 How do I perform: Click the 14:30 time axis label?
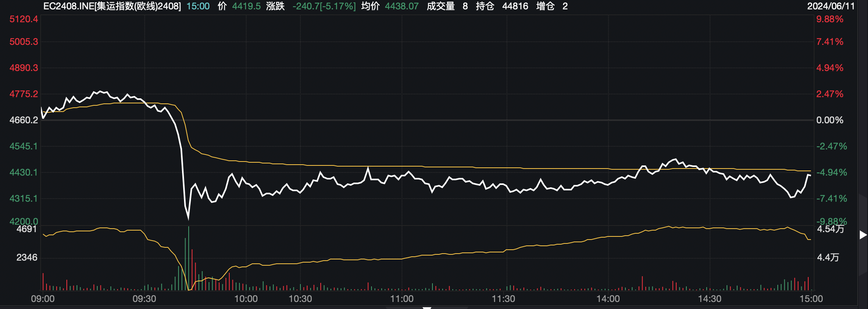click(x=710, y=299)
